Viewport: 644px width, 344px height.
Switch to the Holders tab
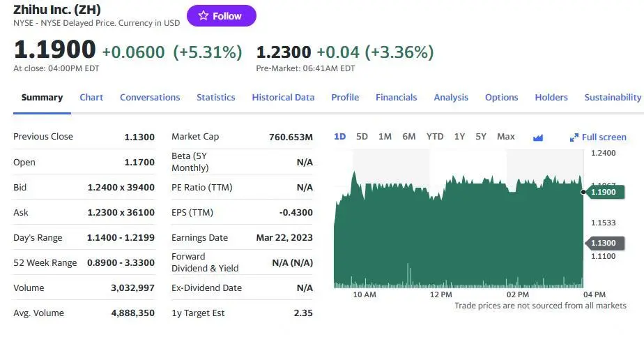(x=551, y=98)
